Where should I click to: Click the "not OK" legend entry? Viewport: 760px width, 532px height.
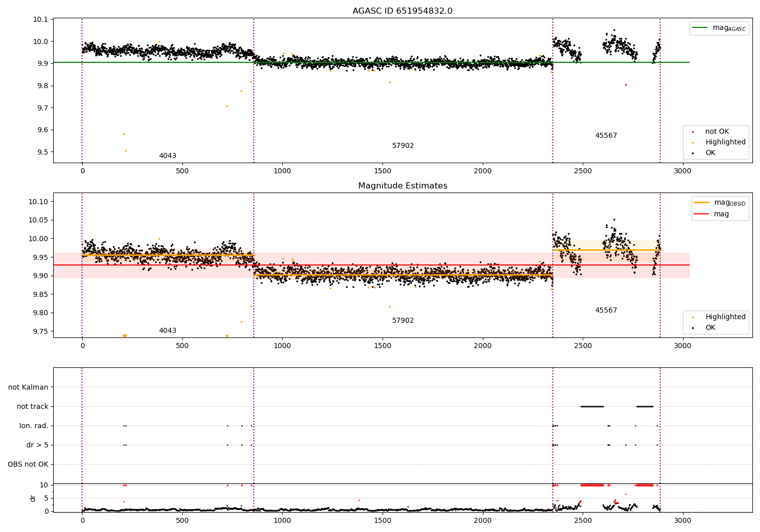coord(717,132)
